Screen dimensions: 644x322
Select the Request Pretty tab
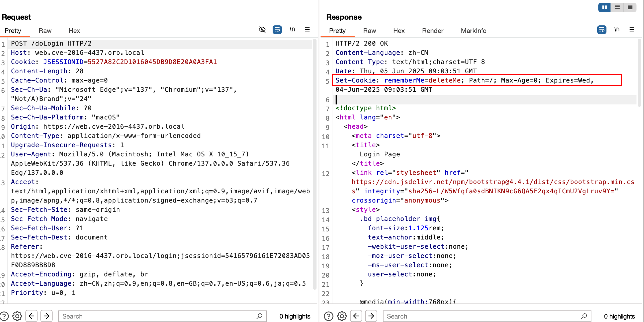13,31
